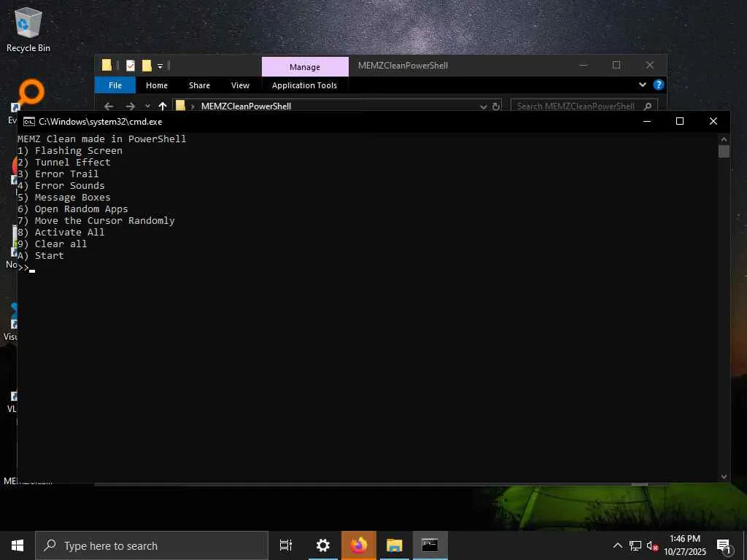Switch to the Home ribbon tab
The width and height of the screenshot is (747, 560).
[157, 85]
